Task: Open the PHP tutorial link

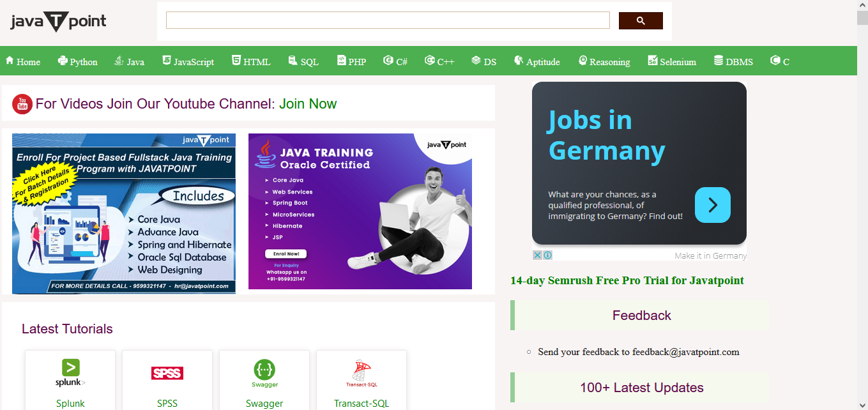Action: click(357, 62)
